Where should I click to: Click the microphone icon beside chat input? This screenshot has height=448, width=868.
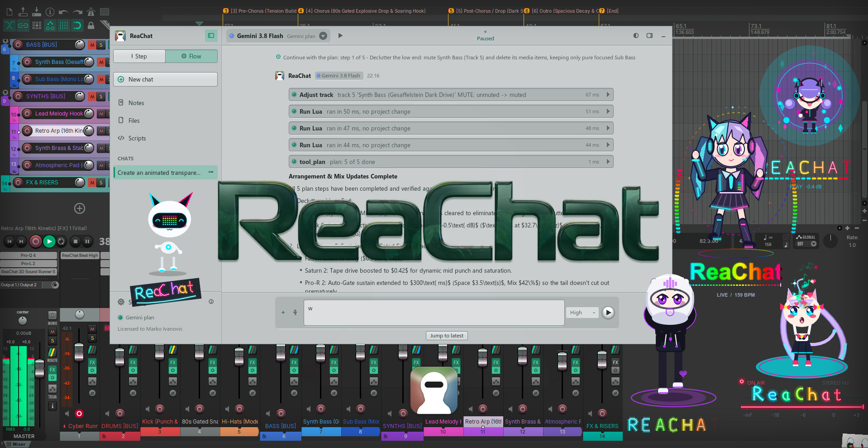coord(295,312)
